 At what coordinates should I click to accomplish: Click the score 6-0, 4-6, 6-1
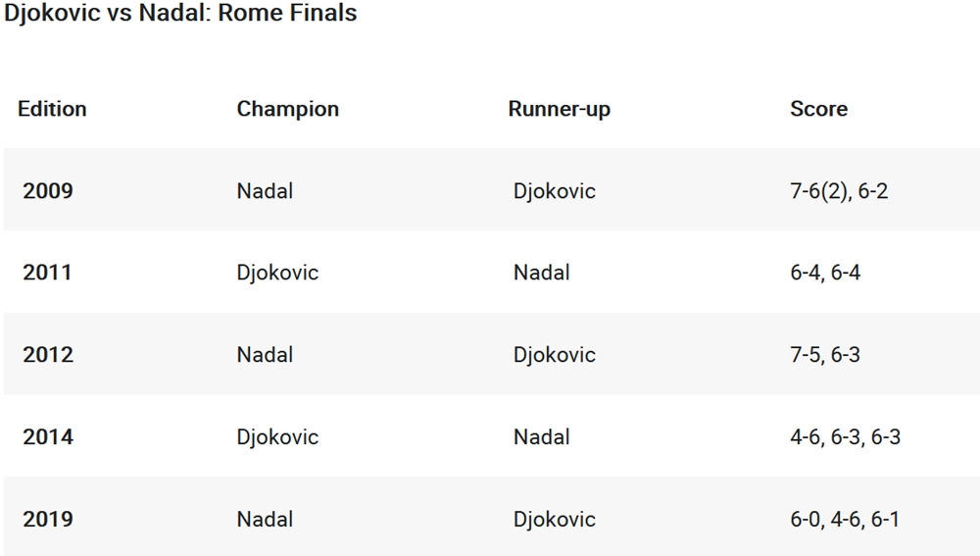[845, 519]
